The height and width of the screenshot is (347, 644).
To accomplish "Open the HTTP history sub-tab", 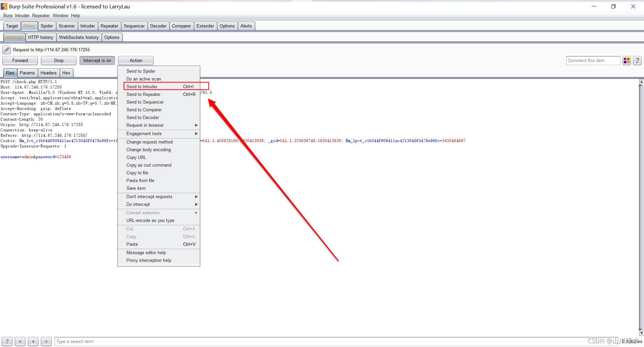I will [x=41, y=38].
